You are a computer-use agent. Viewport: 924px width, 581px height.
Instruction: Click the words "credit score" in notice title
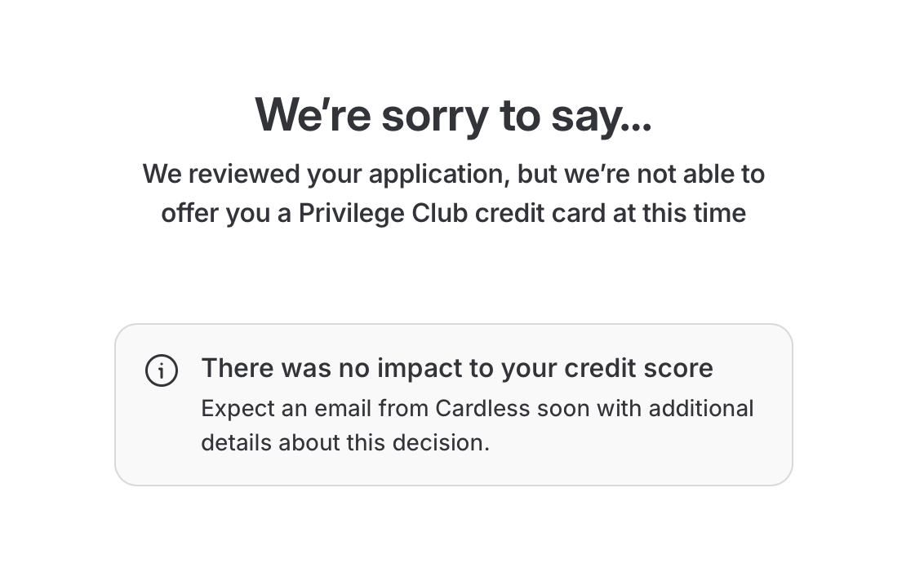click(639, 368)
